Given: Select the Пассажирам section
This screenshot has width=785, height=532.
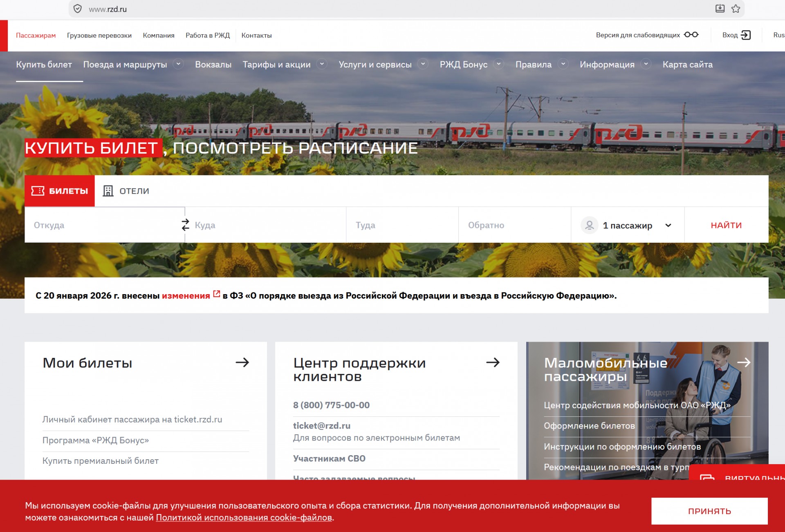Looking at the screenshot, I should pos(36,35).
